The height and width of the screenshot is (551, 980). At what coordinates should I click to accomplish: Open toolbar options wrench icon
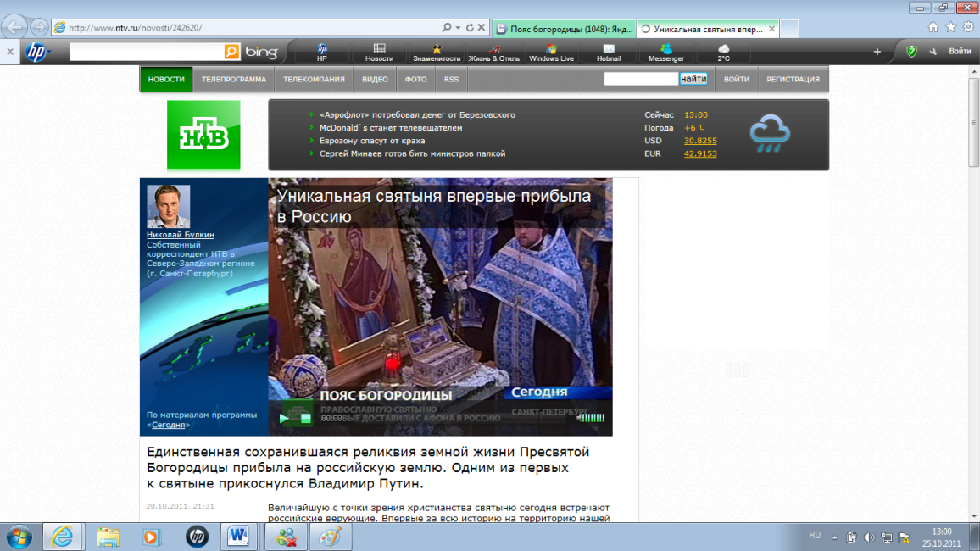click(x=933, y=52)
